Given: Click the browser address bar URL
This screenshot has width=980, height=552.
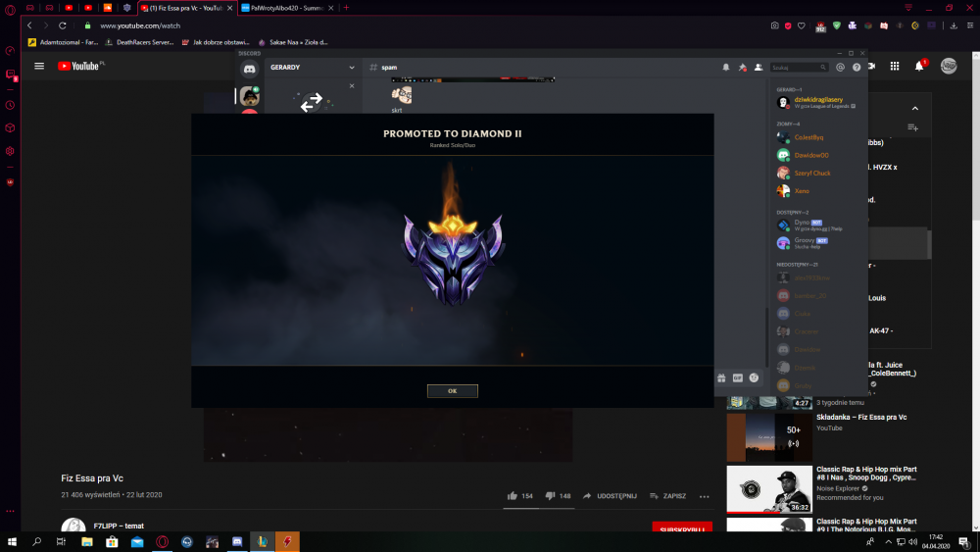Looking at the screenshot, I should click(x=140, y=25).
